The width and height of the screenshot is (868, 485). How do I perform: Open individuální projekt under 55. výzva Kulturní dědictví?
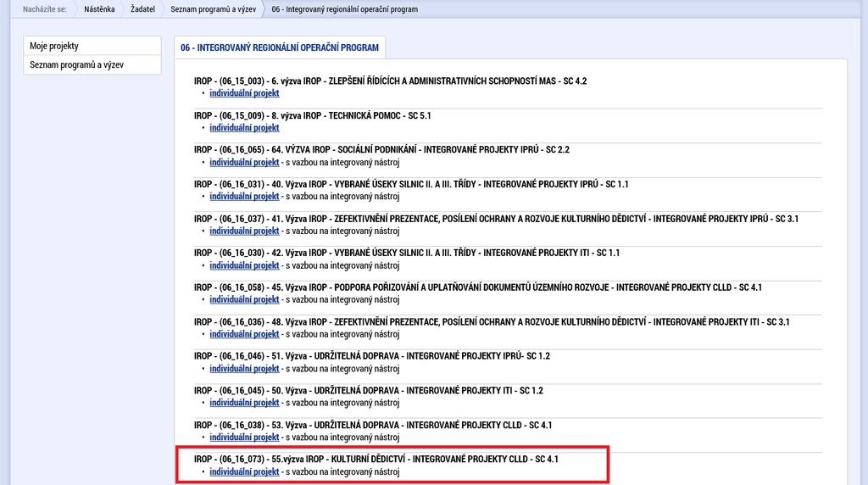(244, 471)
